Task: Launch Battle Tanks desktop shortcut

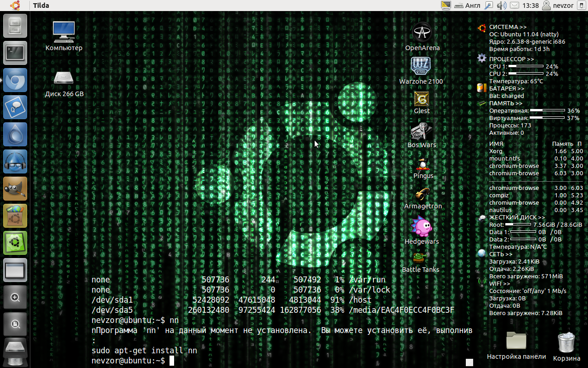Action: (x=420, y=262)
